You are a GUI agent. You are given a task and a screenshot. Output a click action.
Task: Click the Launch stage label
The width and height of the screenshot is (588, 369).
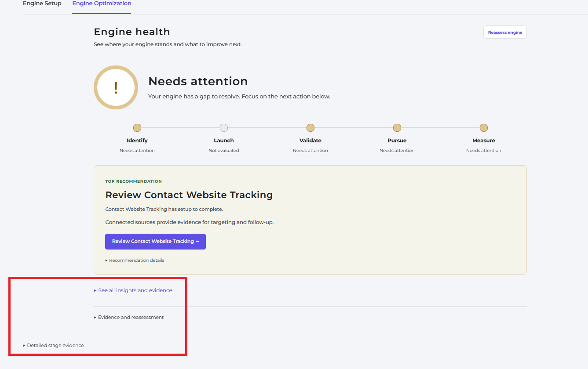coord(224,141)
